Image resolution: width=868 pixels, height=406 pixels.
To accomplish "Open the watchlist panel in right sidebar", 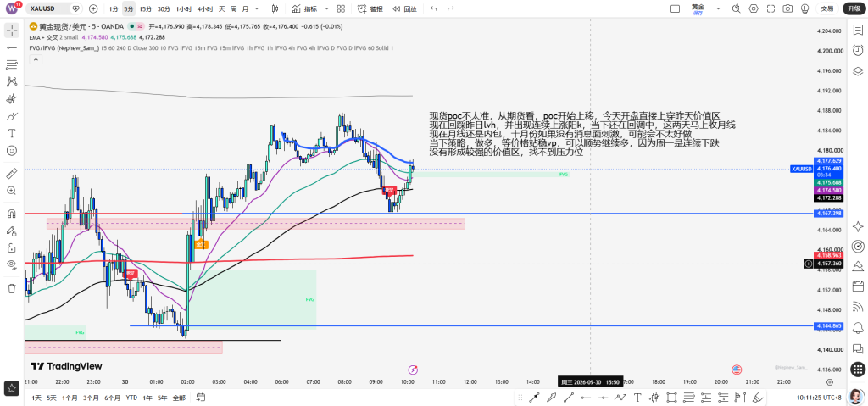I will click(x=858, y=31).
